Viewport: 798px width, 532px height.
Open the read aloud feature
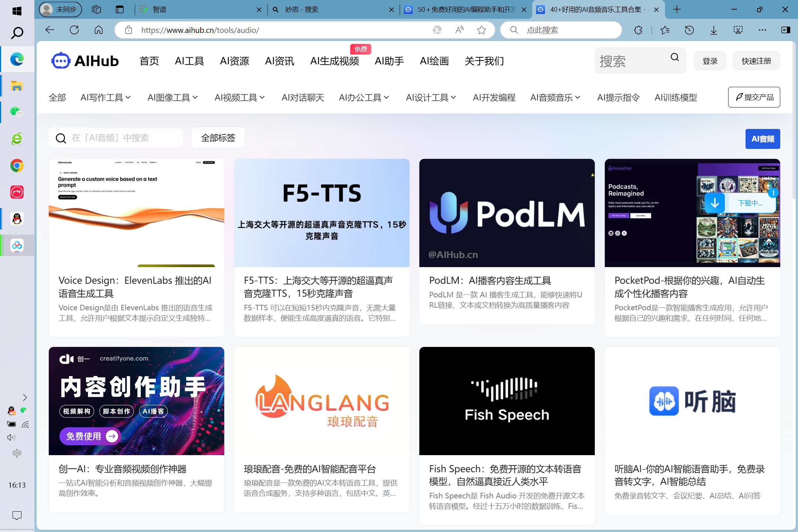pyautogui.click(x=459, y=30)
